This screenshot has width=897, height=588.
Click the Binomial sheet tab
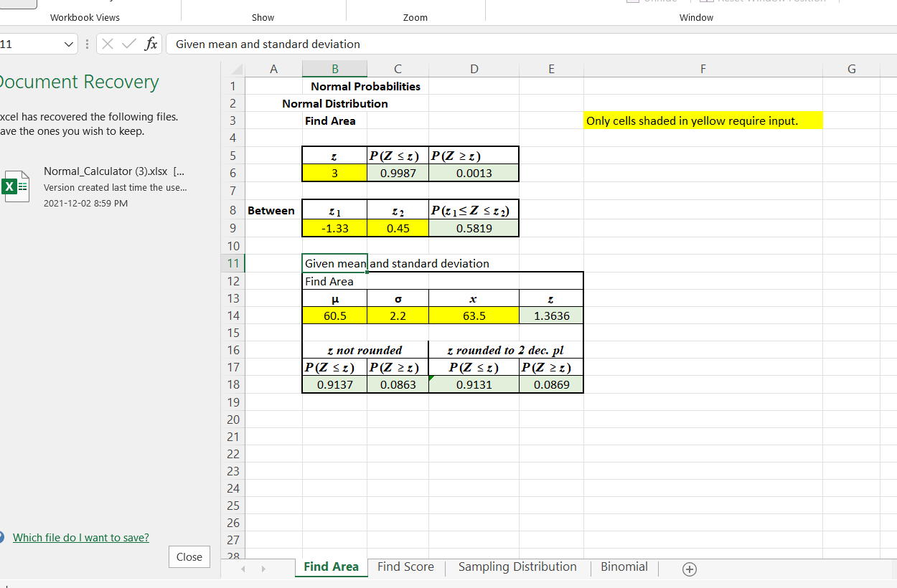(x=624, y=566)
